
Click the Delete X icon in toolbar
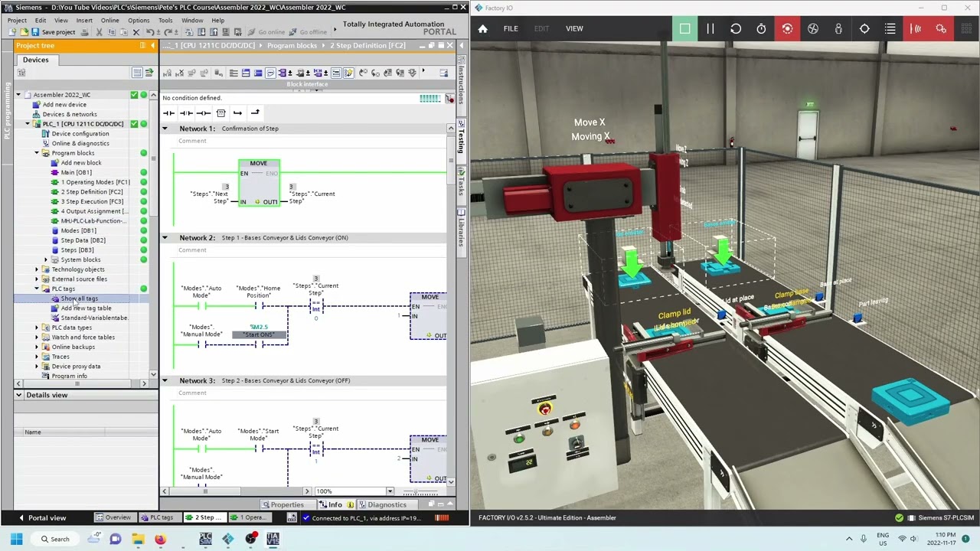pyautogui.click(x=136, y=32)
